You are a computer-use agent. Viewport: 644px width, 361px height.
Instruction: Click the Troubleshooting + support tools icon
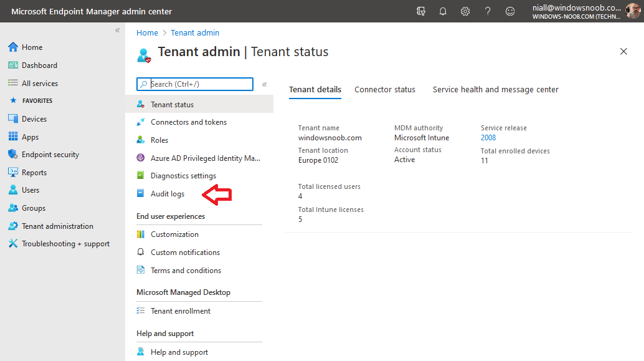coord(12,243)
